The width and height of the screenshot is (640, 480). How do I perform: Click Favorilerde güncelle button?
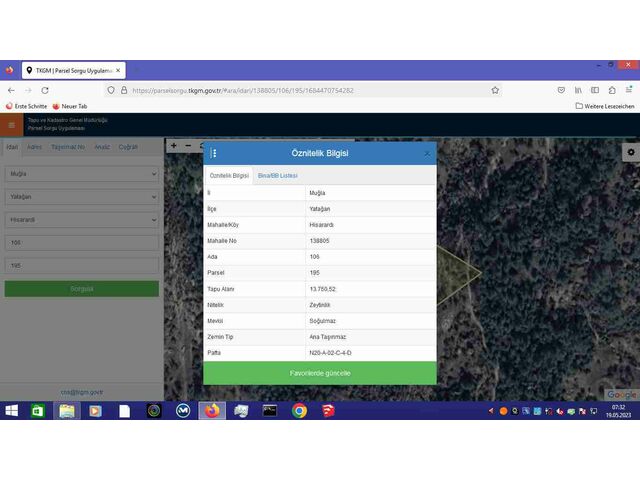coord(320,373)
